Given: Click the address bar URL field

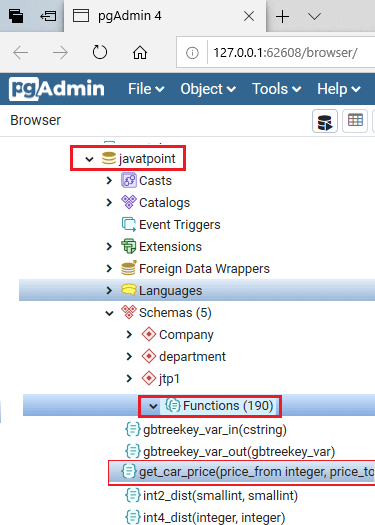Looking at the screenshot, I should tap(285, 53).
